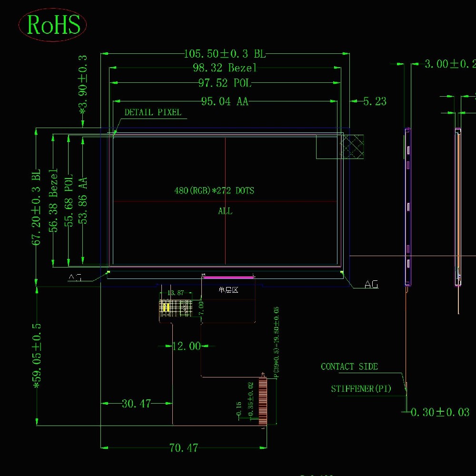This screenshot has height=476, width=476.
Task: Select the "98.32 Bezel" horizontal dimension
Action: (x=225, y=68)
